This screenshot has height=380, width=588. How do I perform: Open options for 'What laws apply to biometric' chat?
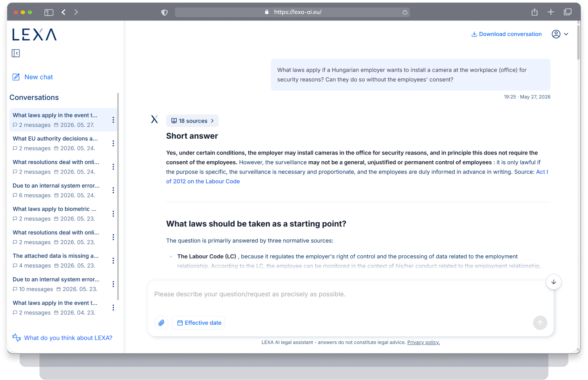pyautogui.click(x=113, y=214)
